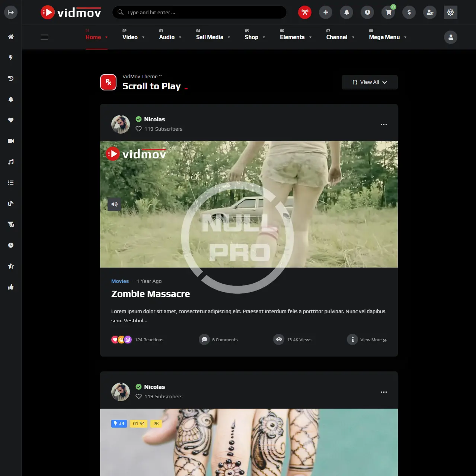Screen dimensions: 476x476
Task: Click the live broadcast icon in header
Action: pos(305,12)
